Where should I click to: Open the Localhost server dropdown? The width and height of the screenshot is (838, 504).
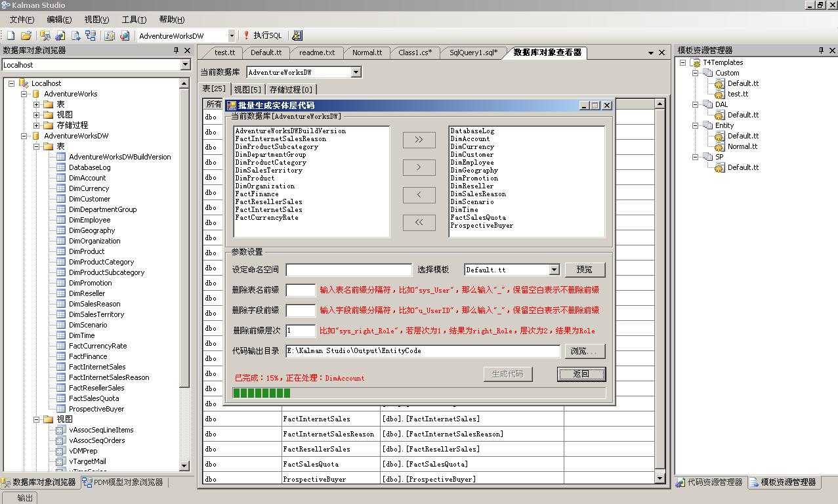coord(185,65)
